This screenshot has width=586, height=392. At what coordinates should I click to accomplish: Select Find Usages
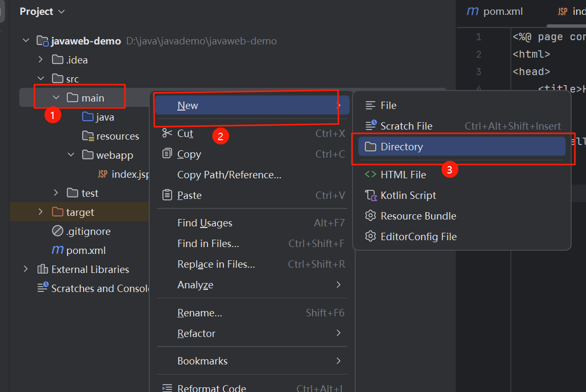coord(253,223)
